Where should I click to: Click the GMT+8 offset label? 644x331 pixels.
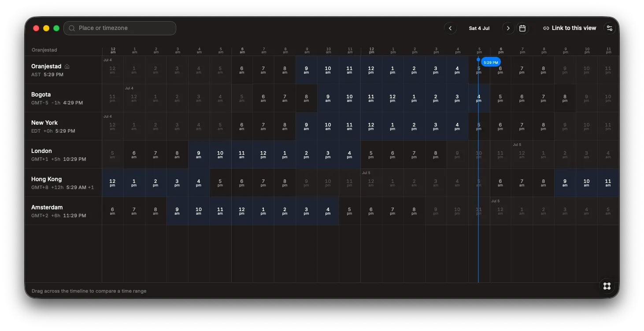[x=40, y=187]
